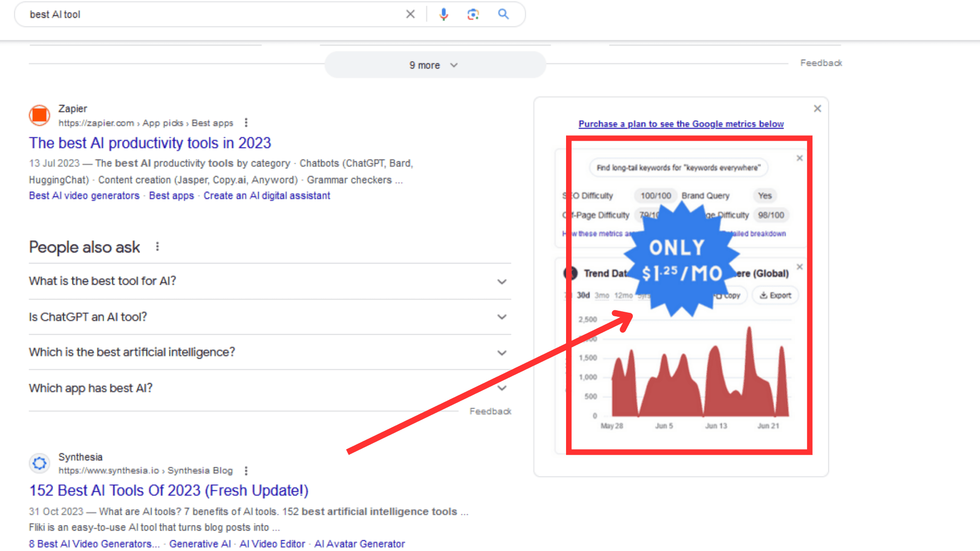Expand 'What is the best tool for AI?'
Image resolution: width=980 pixels, height=551 pixels.
coord(502,281)
